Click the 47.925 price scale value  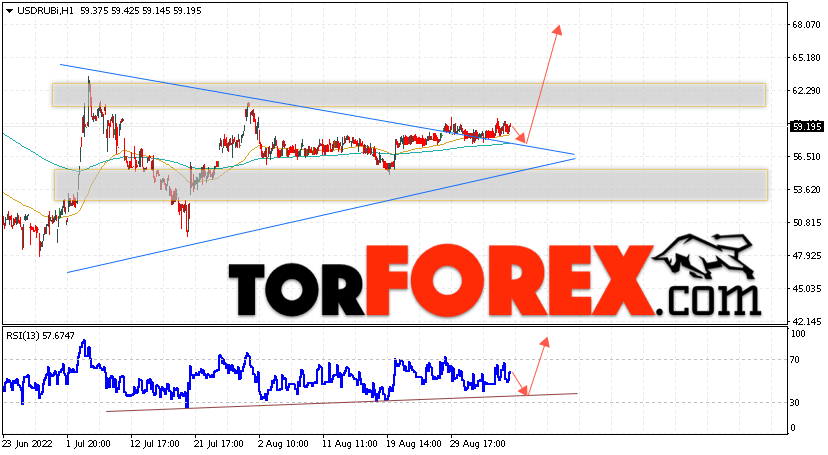coord(806,256)
